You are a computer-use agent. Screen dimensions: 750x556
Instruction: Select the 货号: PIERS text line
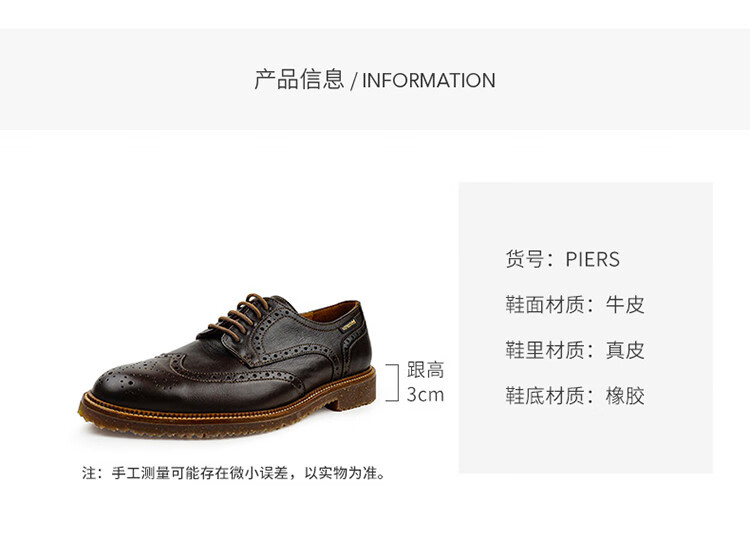(x=562, y=259)
